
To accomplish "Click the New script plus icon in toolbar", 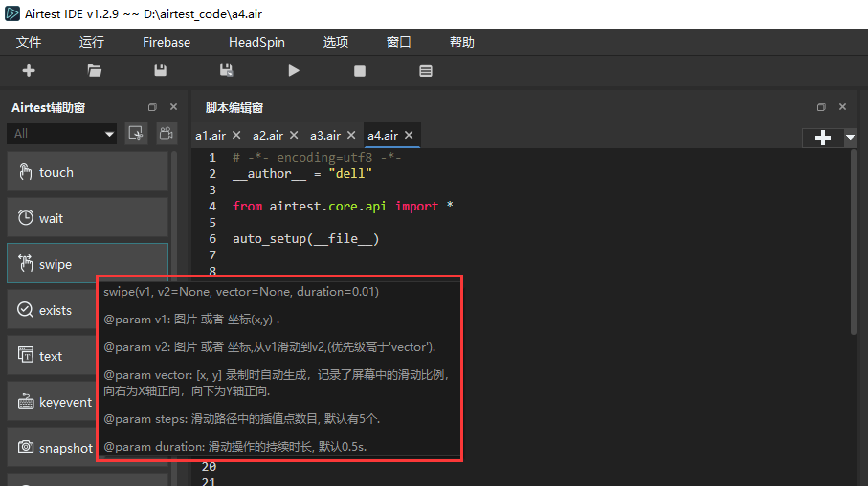I will [29, 70].
